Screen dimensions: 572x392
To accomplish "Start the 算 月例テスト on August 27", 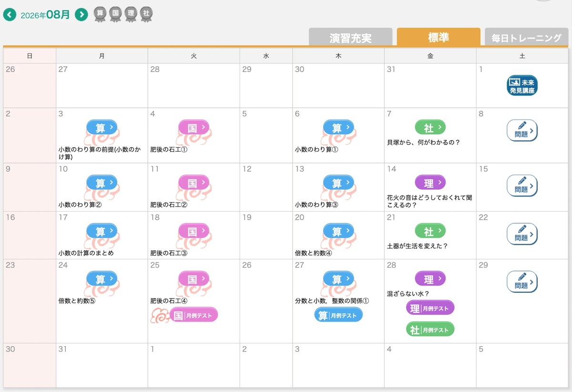I will (338, 315).
